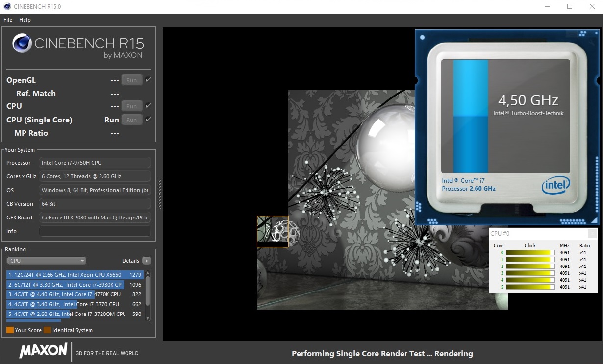Click the ranking list scroll up arrow

coord(148,272)
